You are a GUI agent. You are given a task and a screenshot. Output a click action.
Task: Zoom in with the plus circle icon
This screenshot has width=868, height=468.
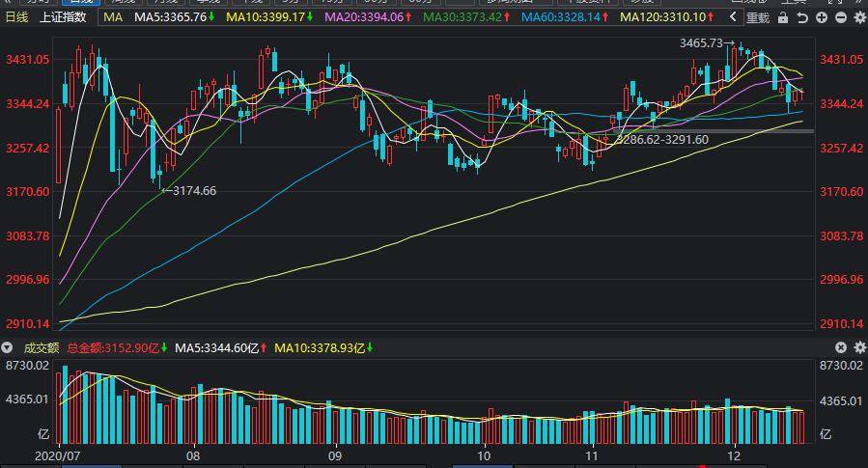tap(822, 17)
